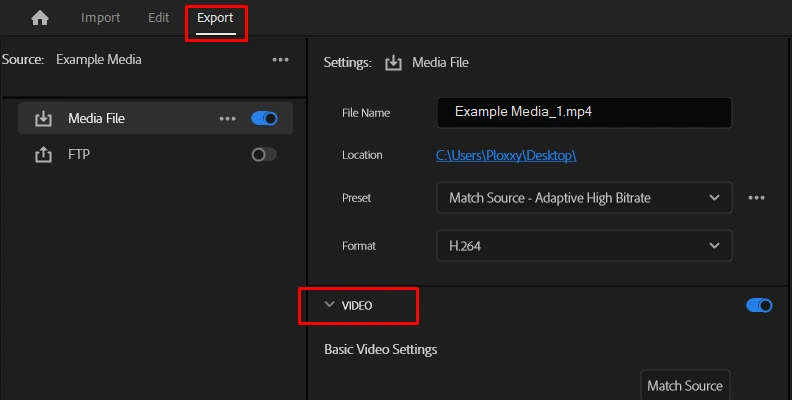Edit the File Name field
The width and height of the screenshot is (792, 400).
584,113
